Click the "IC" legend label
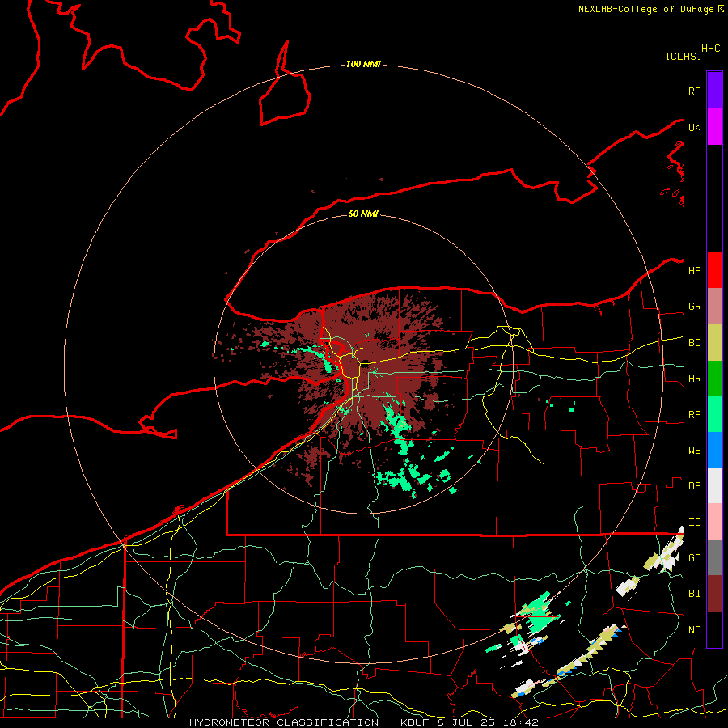The image size is (728, 728). tap(694, 523)
